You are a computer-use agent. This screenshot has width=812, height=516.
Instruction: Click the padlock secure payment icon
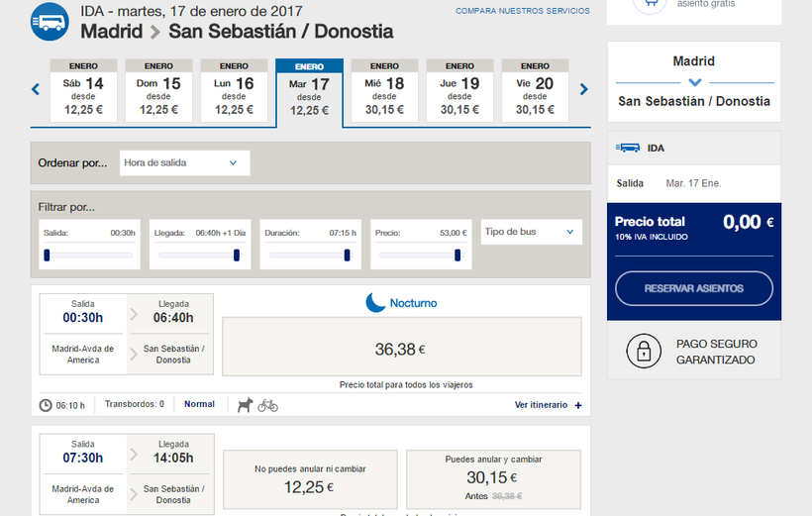tap(644, 352)
